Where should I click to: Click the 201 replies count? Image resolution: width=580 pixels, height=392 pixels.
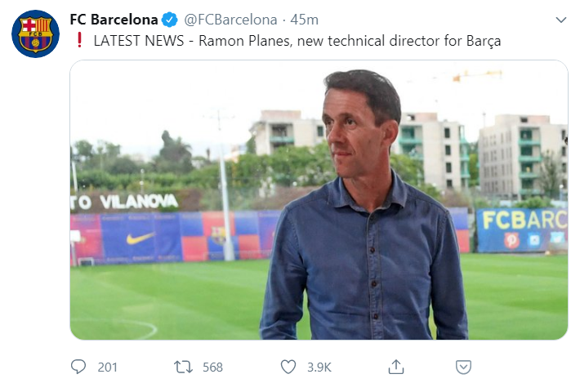pyautogui.click(x=108, y=367)
